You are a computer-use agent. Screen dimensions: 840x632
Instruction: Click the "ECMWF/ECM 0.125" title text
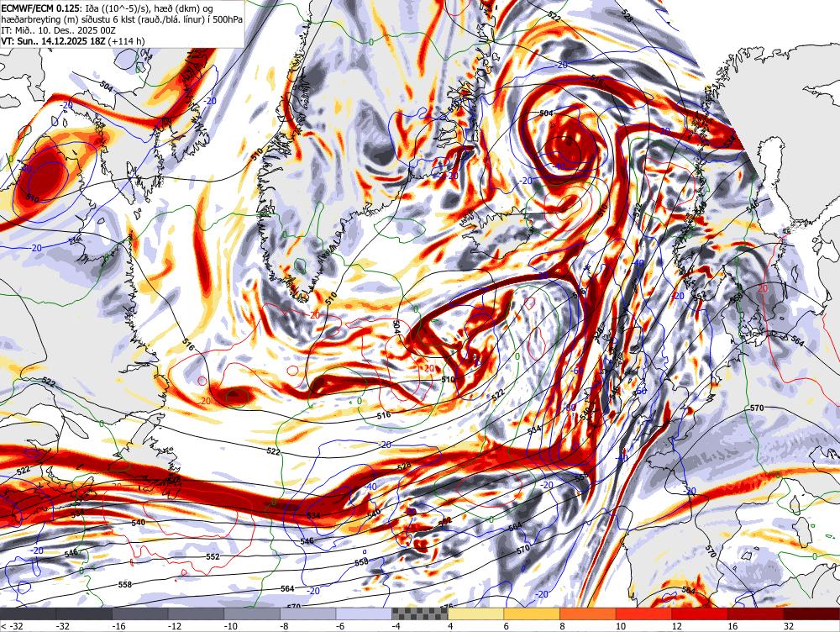(40, 8)
